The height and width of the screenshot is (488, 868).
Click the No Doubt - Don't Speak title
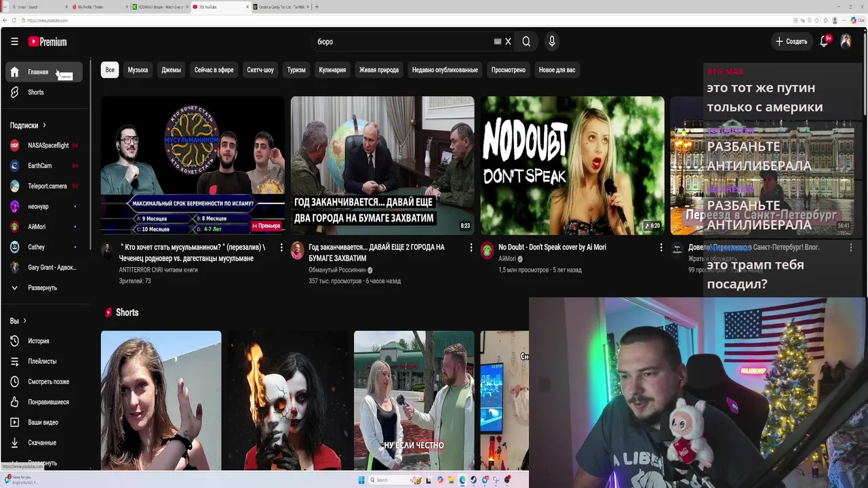point(552,247)
